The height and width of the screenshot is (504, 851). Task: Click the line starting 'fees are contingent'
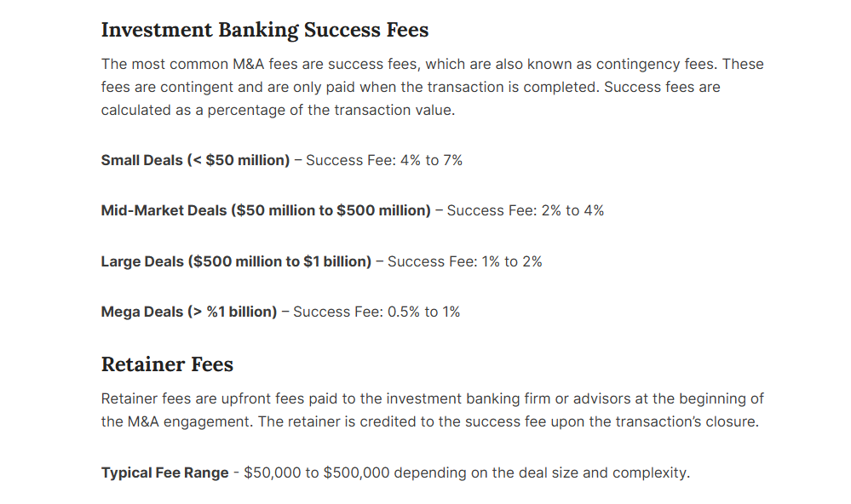411,88
